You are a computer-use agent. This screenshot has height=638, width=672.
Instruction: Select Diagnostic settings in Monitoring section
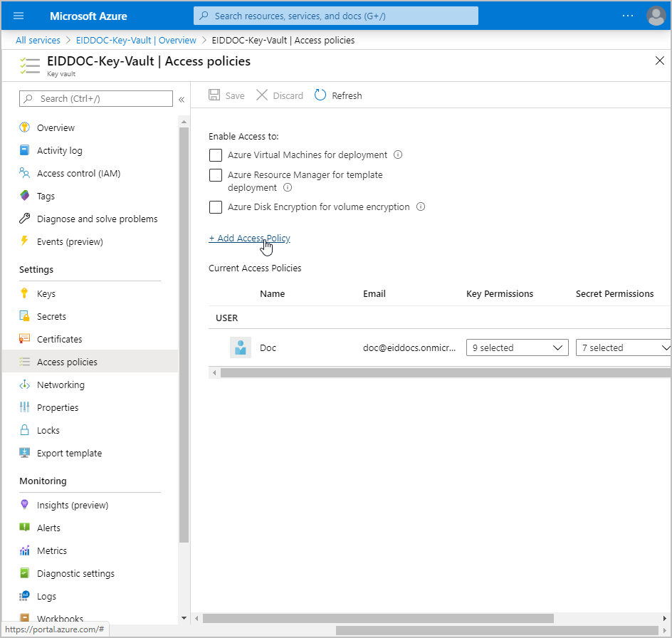[75, 573]
